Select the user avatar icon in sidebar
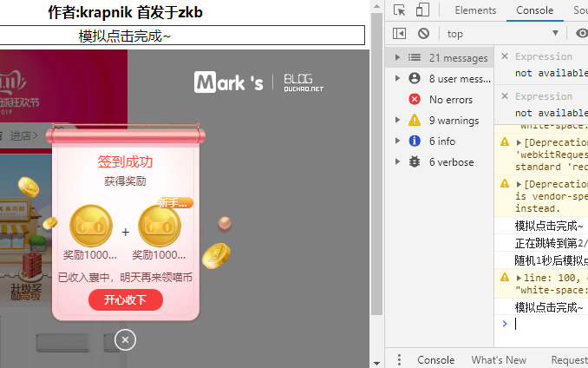This screenshot has width=588, height=368. (415, 78)
